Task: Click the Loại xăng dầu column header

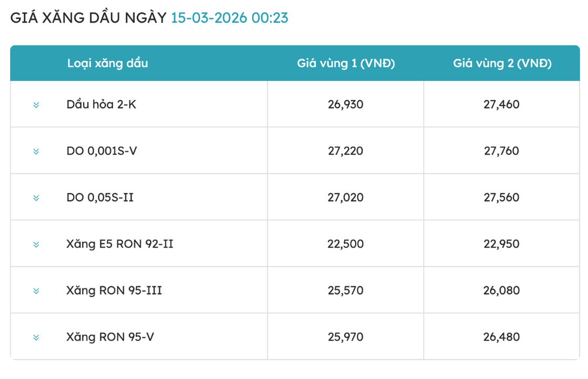Action: (x=107, y=64)
